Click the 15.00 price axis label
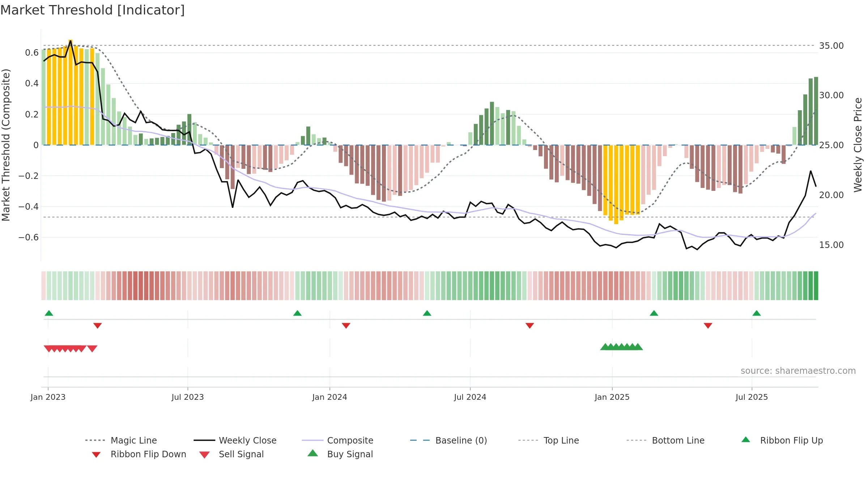 tap(831, 245)
